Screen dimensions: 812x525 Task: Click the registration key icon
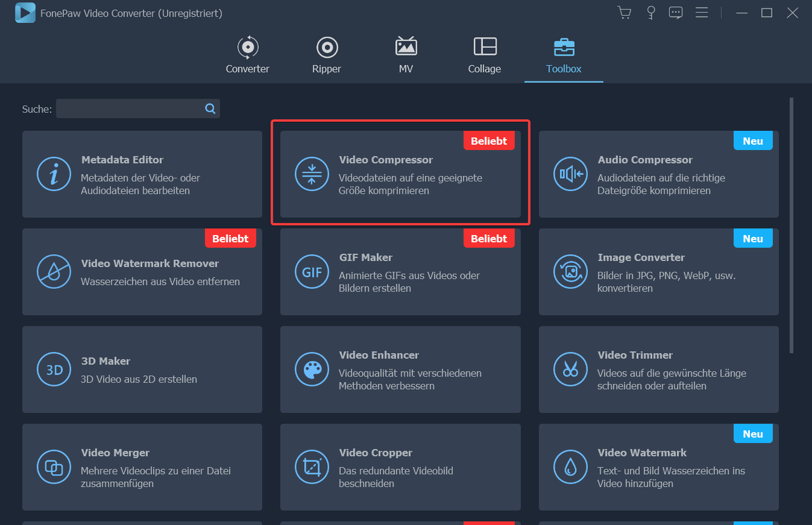(x=650, y=13)
